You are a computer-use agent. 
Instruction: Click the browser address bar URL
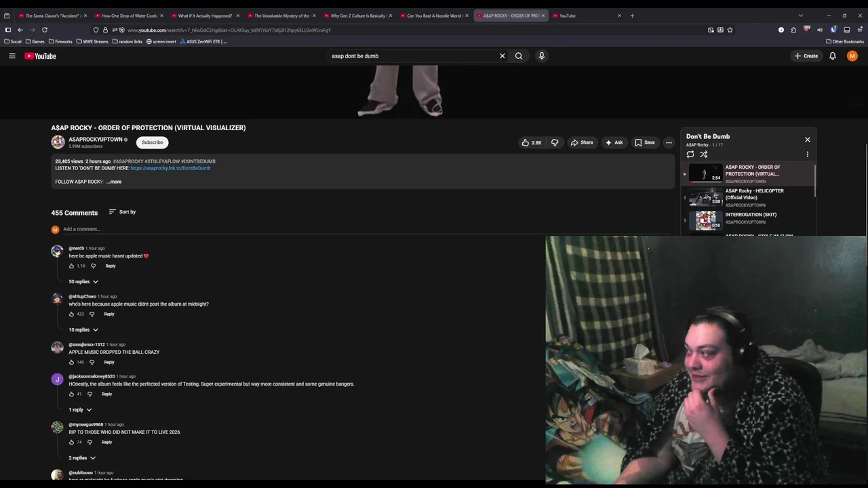tap(229, 30)
